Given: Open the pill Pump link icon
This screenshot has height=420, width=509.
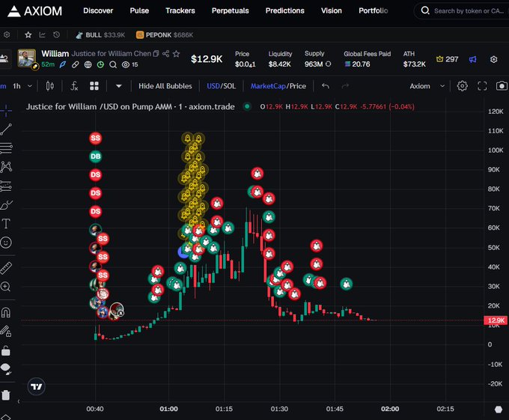Looking at the screenshot, I should click(x=75, y=64).
